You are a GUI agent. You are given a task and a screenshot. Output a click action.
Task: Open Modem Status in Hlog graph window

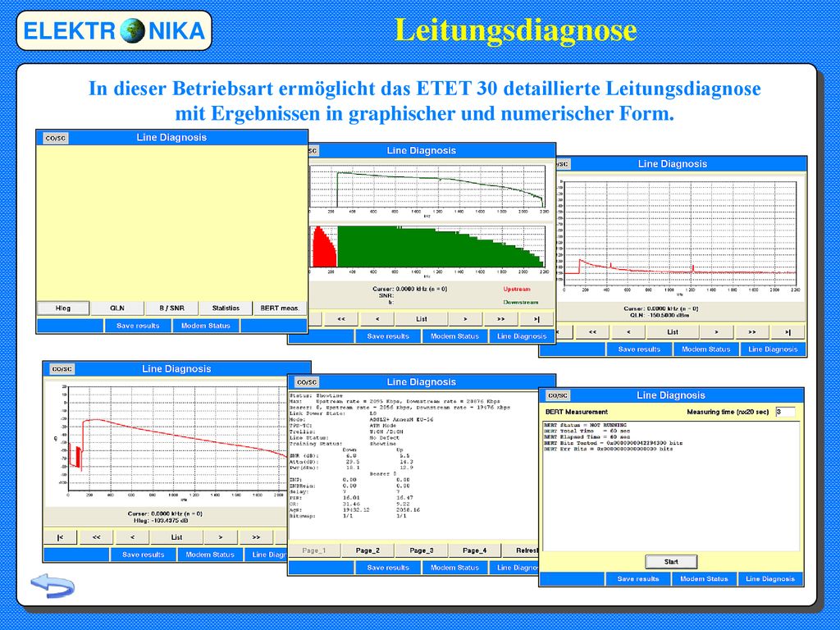pyautogui.click(x=210, y=555)
